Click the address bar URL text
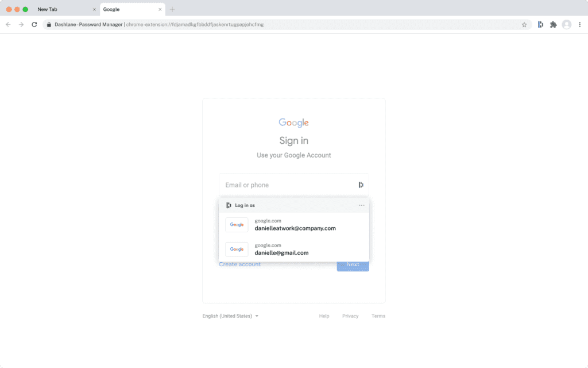This screenshot has height=368, width=588. pos(195,24)
